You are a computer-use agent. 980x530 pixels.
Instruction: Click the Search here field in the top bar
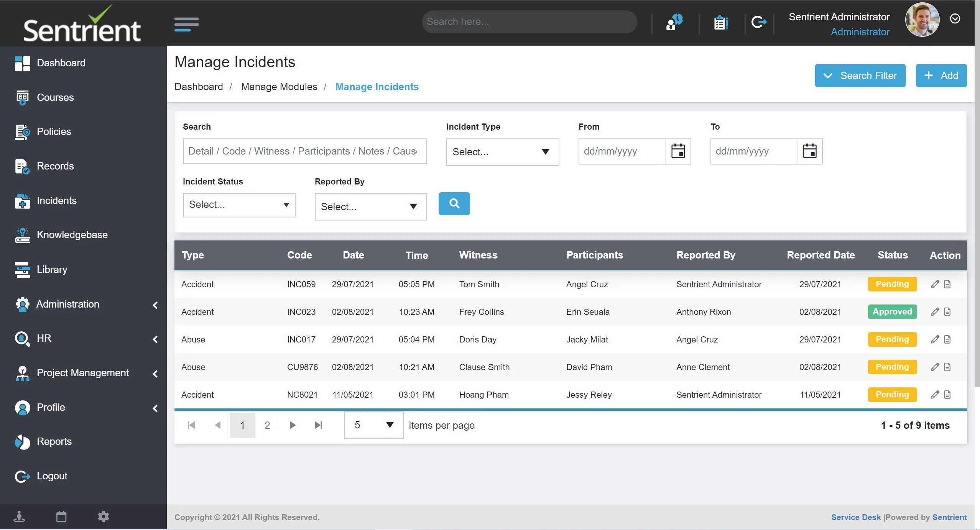tap(529, 21)
